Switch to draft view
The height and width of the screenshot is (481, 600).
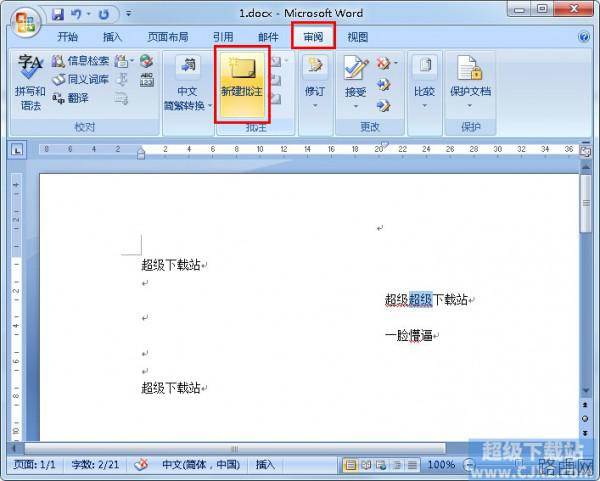pyautogui.click(x=412, y=465)
